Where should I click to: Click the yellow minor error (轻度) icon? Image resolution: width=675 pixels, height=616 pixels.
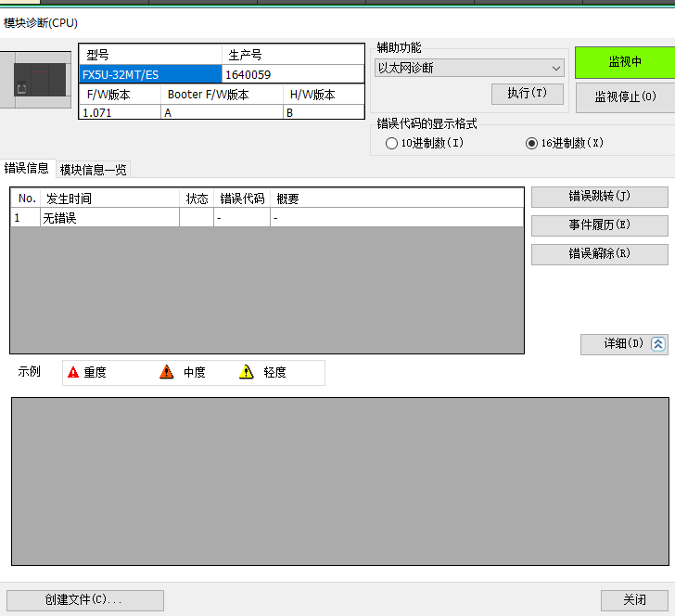click(x=247, y=372)
